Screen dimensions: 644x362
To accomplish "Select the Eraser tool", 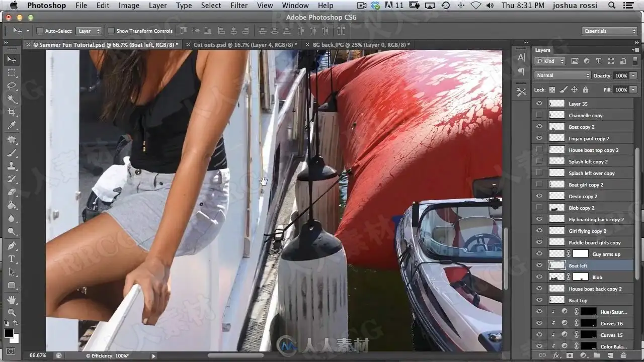I will click(x=12, y=192).
